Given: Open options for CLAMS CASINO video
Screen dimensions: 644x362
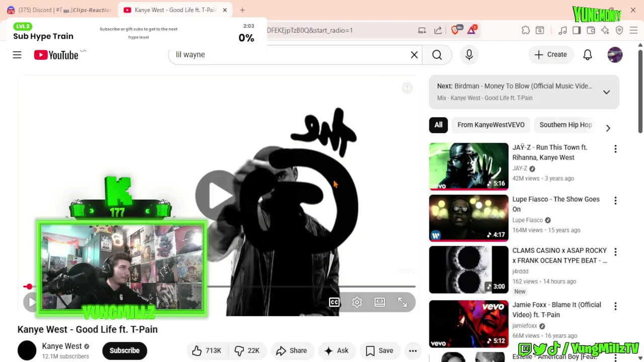Looking at the screenshot, I should click(x=615, y=252).
